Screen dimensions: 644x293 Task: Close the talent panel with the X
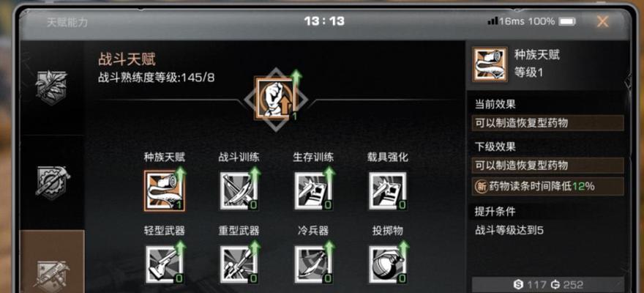click(x=602, y=21)
